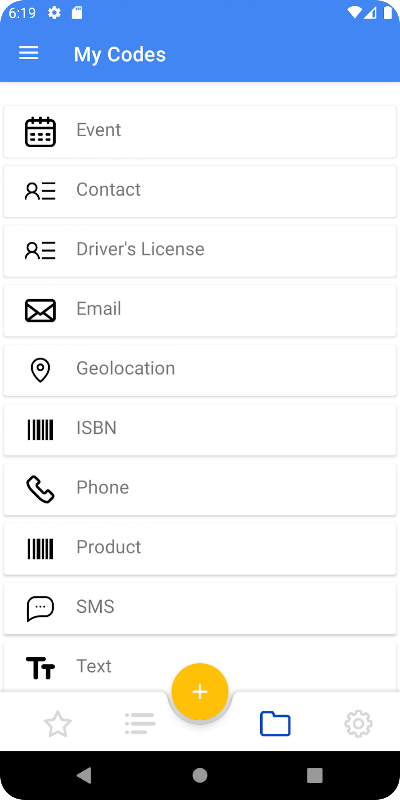Open the settings gear tab
The width and height of the screenshot is (400, 800).
point(358,724)
